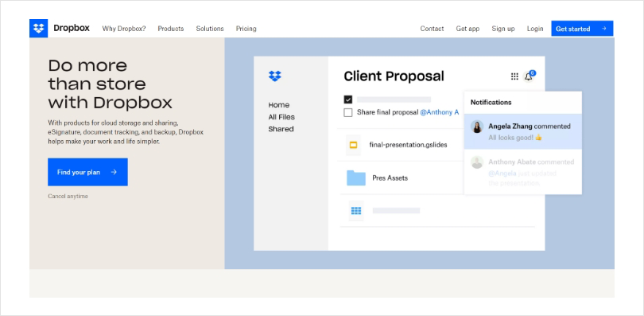Select All Files in the preview sidebar
Viewport: 644px width, 316px height.
[281, 117]
